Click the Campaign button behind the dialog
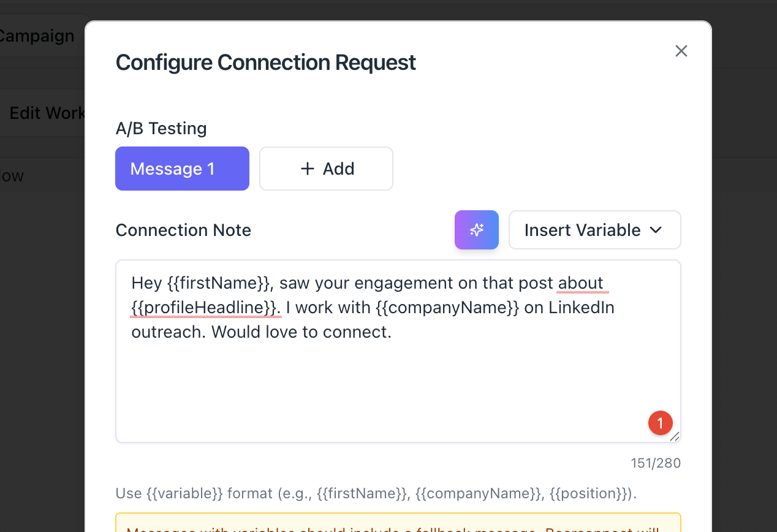The width and height of the screenshot is (777, 532). 38,36
